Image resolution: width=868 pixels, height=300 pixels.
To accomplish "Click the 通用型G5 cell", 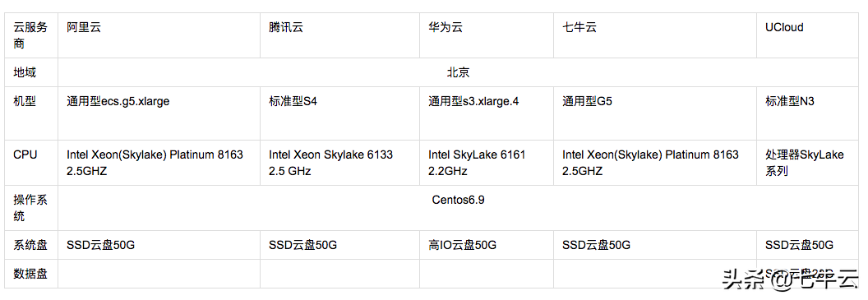I will (x=655, y=113).
